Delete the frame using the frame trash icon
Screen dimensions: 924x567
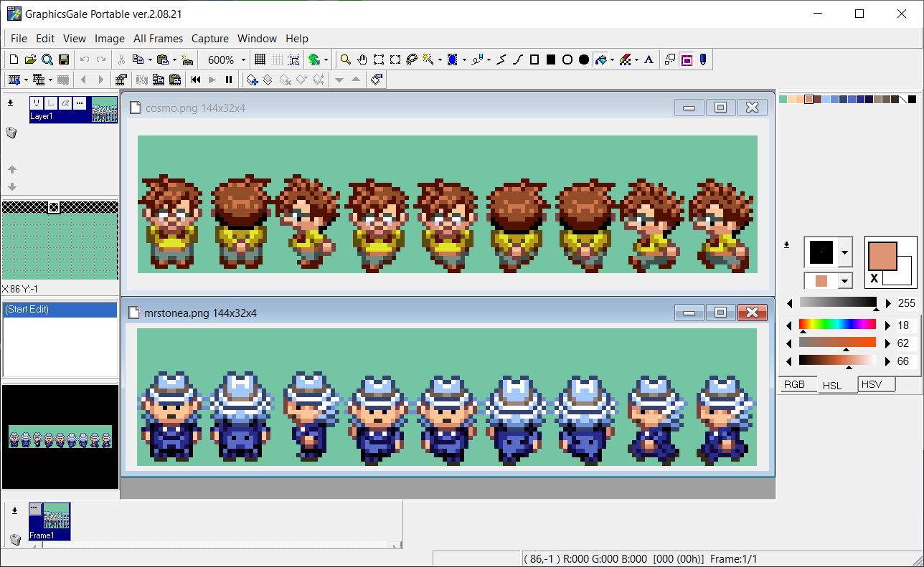click(14, 539)
